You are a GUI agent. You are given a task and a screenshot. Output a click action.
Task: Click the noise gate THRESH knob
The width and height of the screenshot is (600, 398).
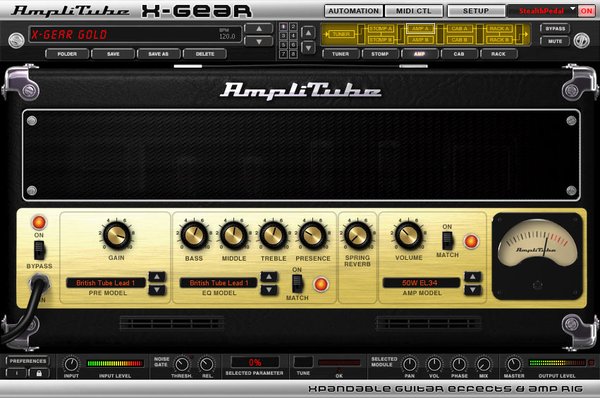tap(182, 364)
